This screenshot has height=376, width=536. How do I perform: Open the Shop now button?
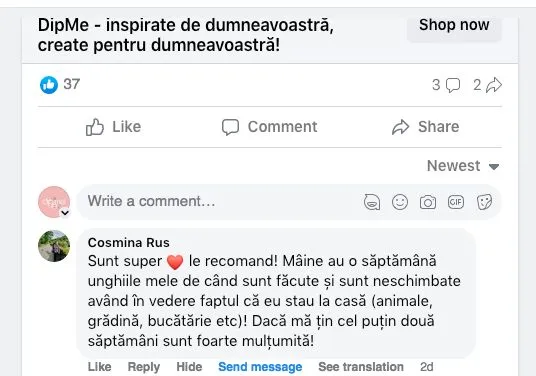(454, 26)
